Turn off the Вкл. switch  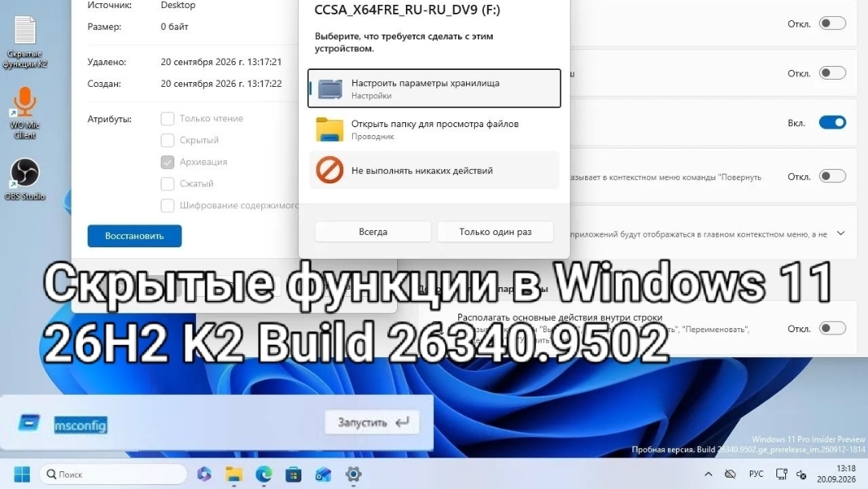click(x=833, y=122)
